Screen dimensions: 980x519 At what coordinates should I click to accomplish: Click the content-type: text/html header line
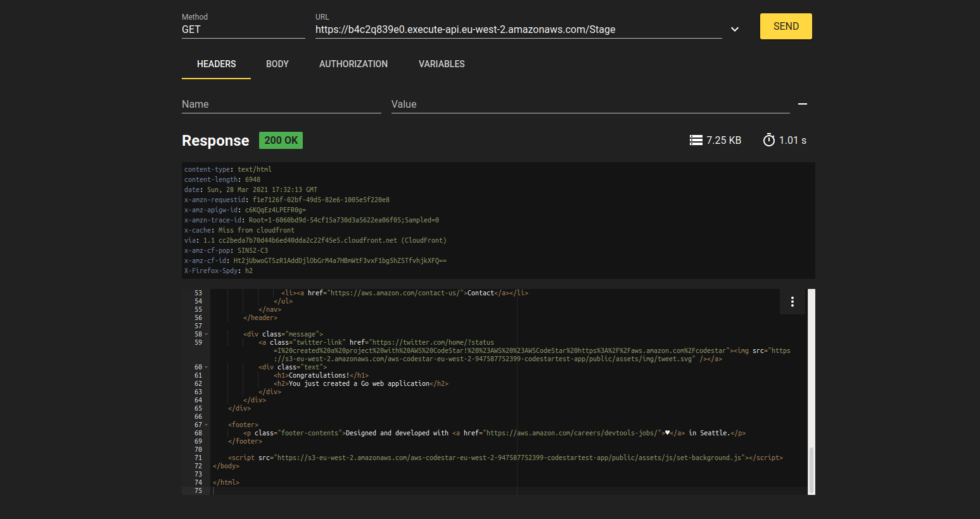coord(228,169)
